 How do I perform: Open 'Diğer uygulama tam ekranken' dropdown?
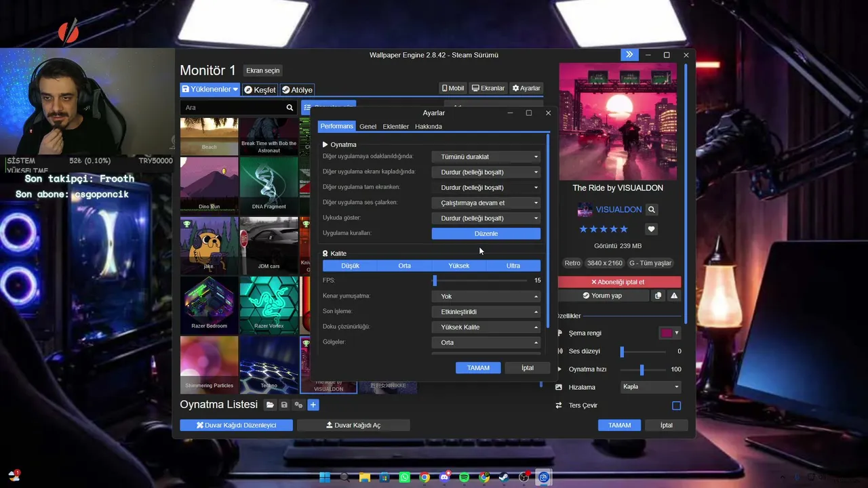point(486,188)
